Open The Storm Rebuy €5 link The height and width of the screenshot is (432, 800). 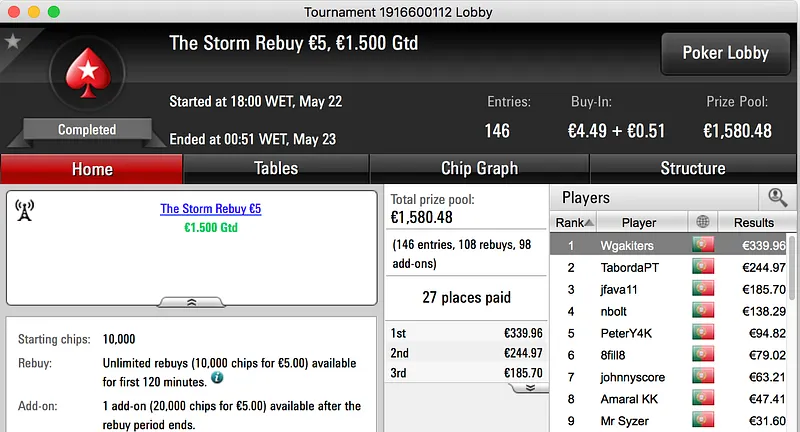[210, 209]
